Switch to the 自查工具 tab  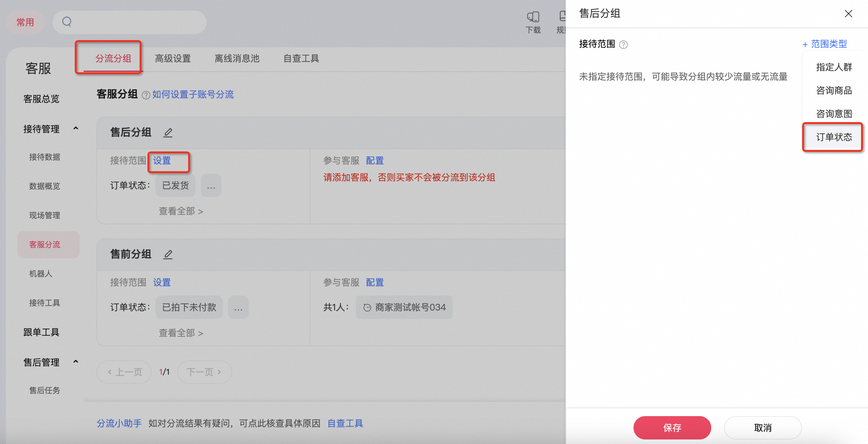tap(301, 58)
